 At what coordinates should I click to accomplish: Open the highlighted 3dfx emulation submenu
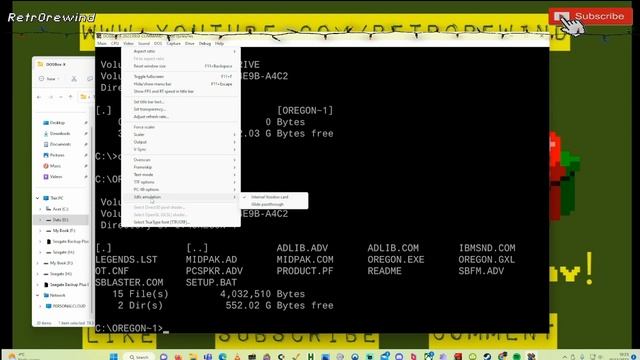point(181,197)
